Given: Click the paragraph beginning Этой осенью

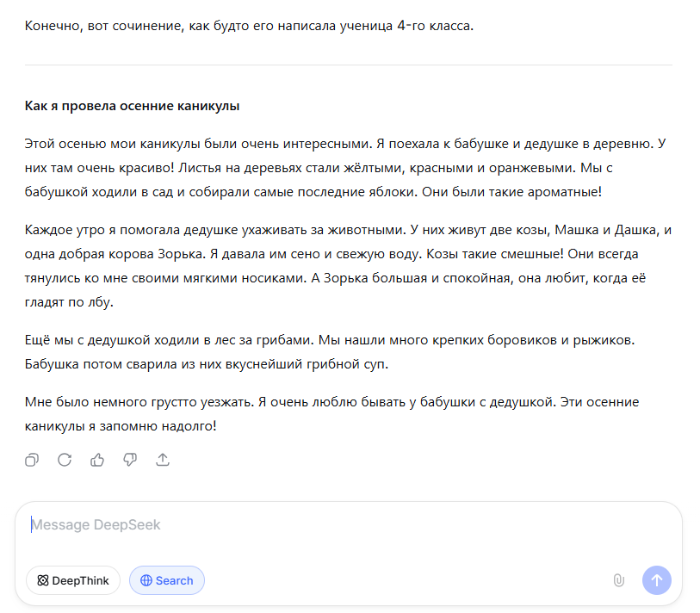Looking at the screenshot, I should [x=345, y=168].
